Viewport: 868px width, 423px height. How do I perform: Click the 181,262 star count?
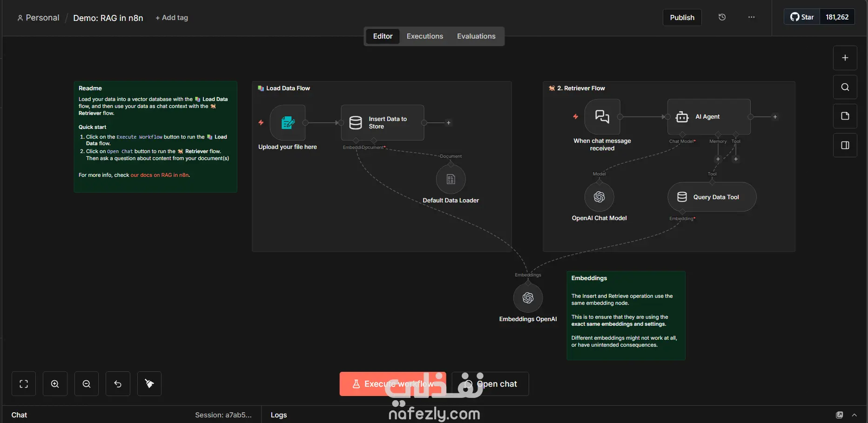(837, 17)
